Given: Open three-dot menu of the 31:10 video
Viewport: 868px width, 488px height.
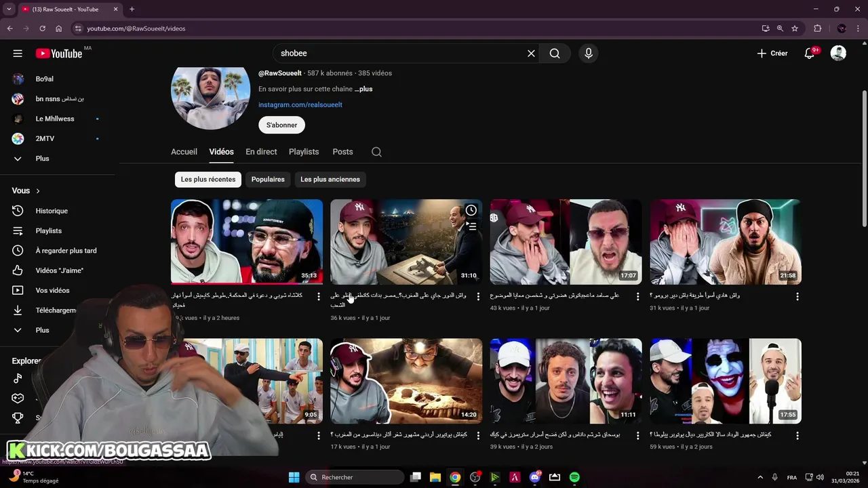Looking at the screenshot, I should click(x=478, y=297).
